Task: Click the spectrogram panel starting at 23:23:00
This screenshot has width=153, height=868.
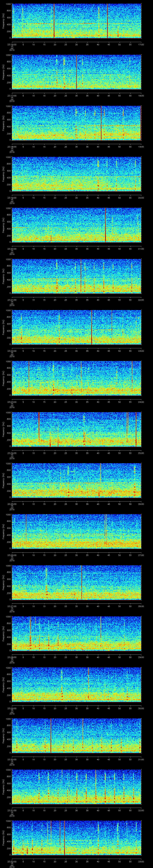Action: pyautogui.click(x=76, y=378)
